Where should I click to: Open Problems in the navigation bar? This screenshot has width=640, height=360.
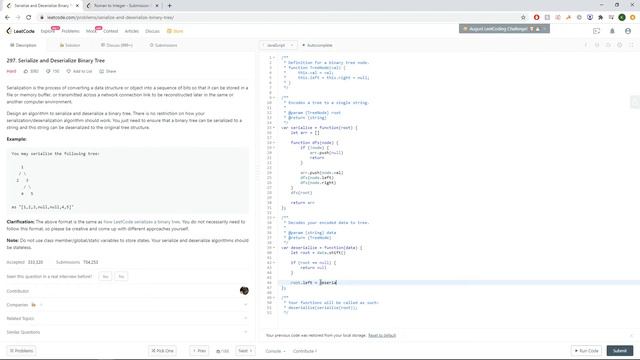[71, 31]
